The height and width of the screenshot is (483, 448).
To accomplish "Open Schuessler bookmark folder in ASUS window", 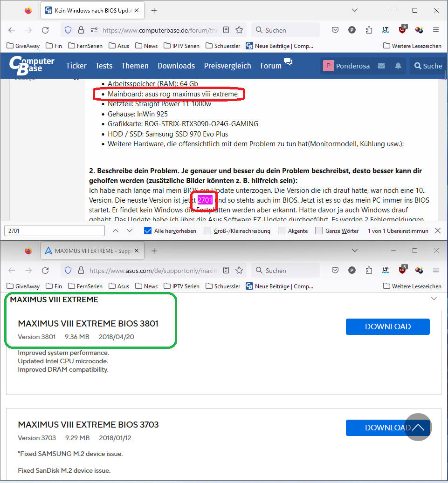I will (x=223, y=286).
